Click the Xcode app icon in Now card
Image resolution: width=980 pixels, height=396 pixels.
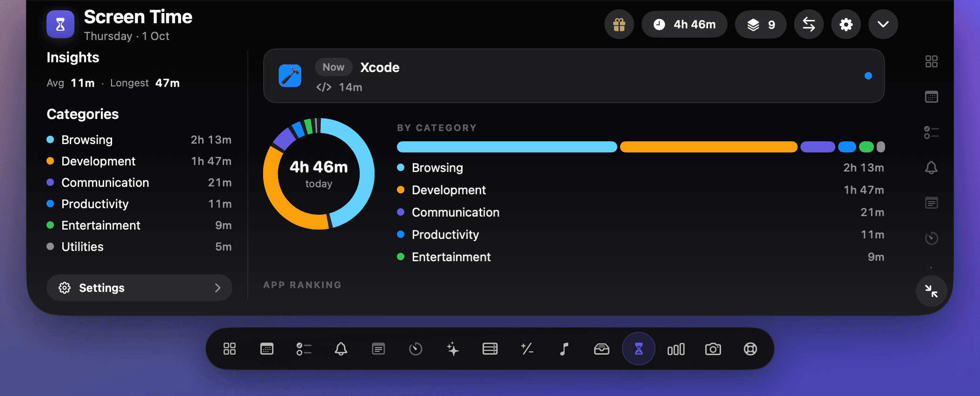coord(290,76)
